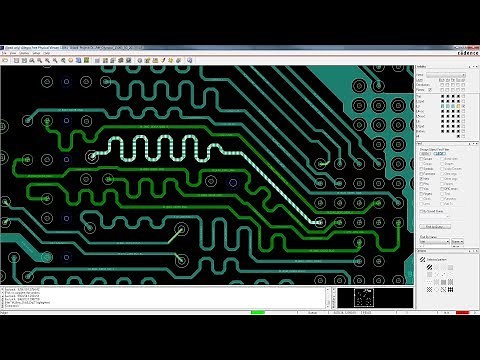Toggle the L3 layer visibility checkbox

click(464, 106)
